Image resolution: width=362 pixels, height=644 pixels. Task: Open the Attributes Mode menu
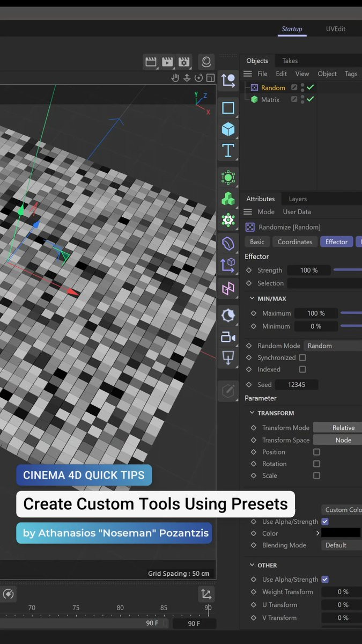click(x=266, y=212)
